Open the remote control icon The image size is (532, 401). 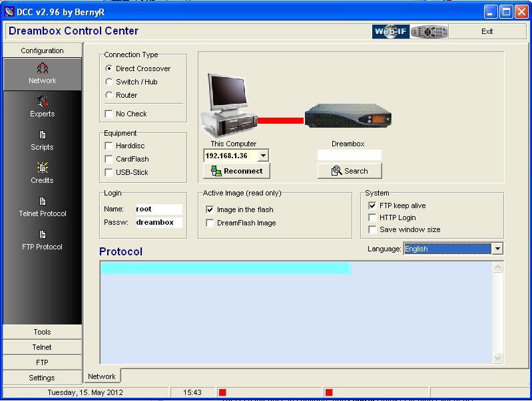click(429, 31)
